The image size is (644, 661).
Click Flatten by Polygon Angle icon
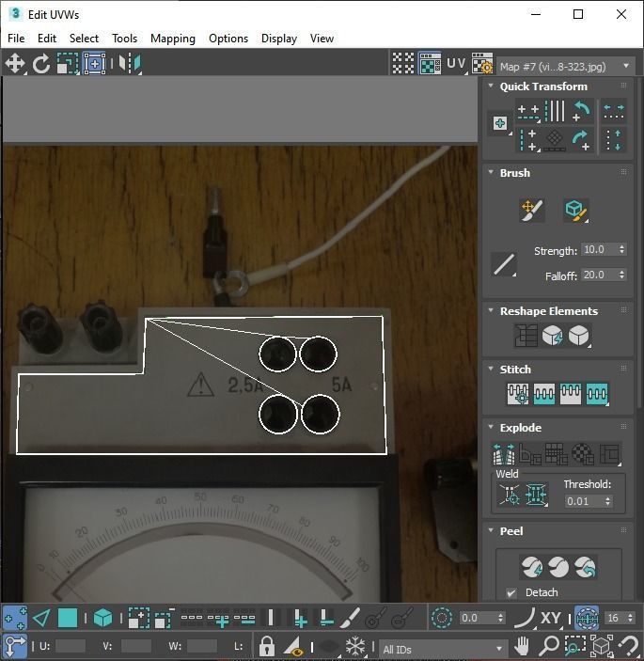(530, 453)
